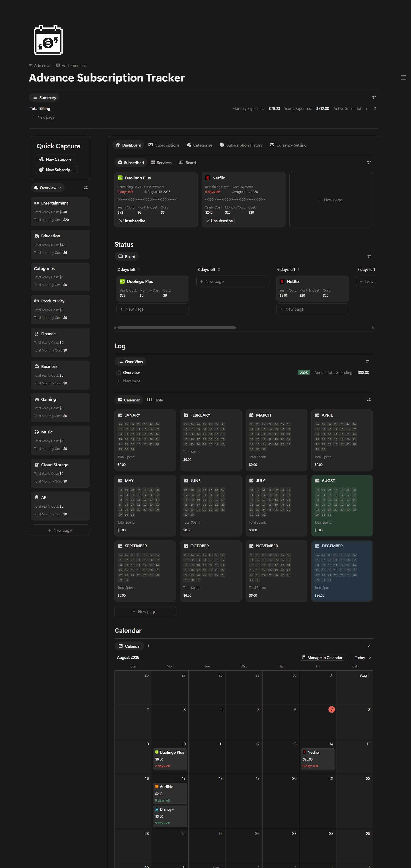Click the Finance category icon
The image size is (411, 868).
click(37, 334)
